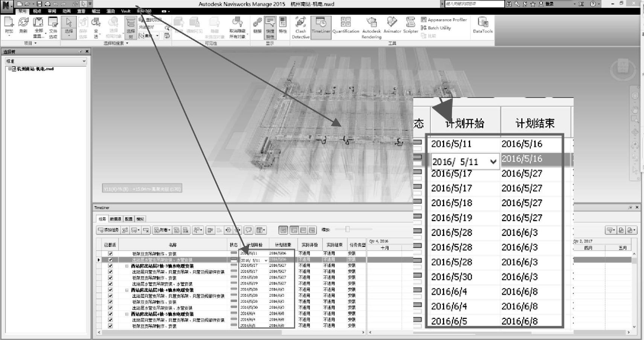Uncheck the active box for highlighted 出站层水管支吊架安装 row
The width and height of the screenshot is (644, 340).
point(110,260)
